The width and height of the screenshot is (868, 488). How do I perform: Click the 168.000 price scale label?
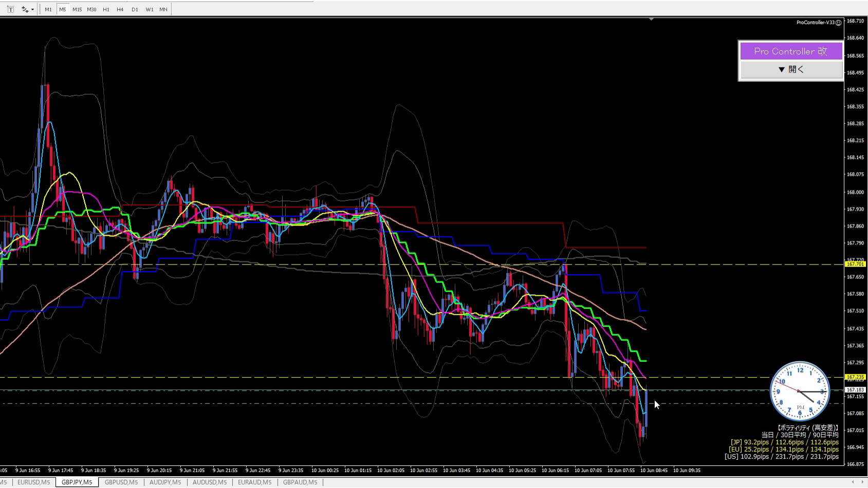855,192
